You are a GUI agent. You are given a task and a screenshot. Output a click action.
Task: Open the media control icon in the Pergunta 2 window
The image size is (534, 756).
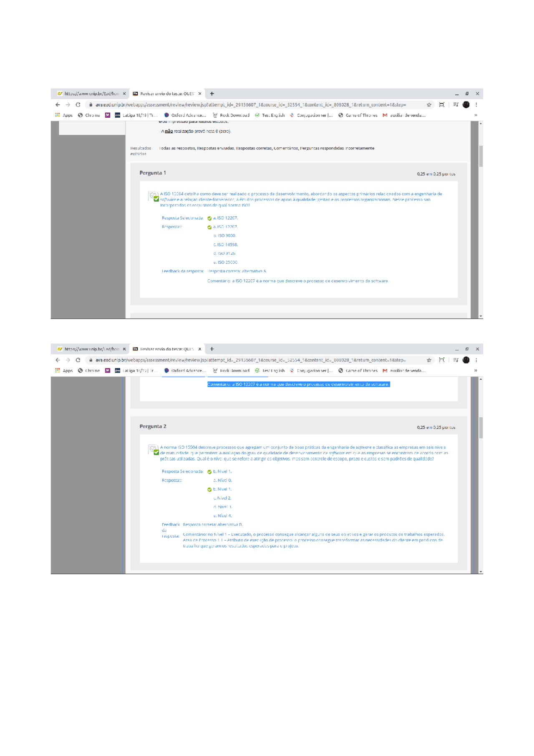pyautogui.click(x=456, y=360)
